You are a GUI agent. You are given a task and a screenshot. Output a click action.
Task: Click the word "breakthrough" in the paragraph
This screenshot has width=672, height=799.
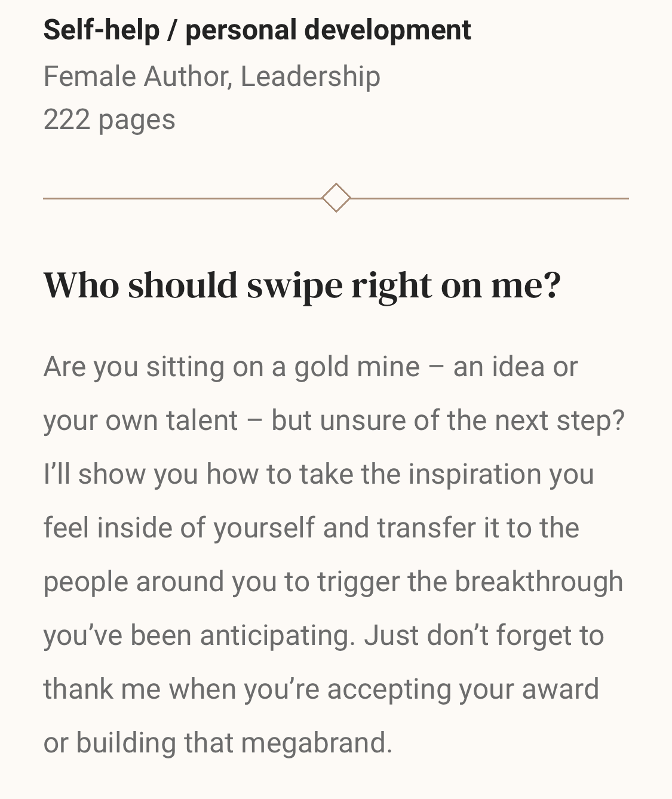[x=539, y=581]
